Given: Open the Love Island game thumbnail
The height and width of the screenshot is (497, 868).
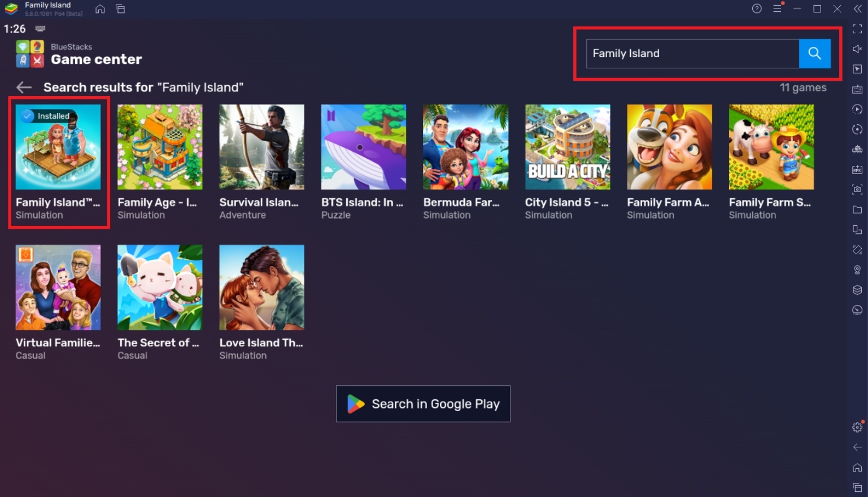Looking at the screenshot, I should [x=261, y=287].
